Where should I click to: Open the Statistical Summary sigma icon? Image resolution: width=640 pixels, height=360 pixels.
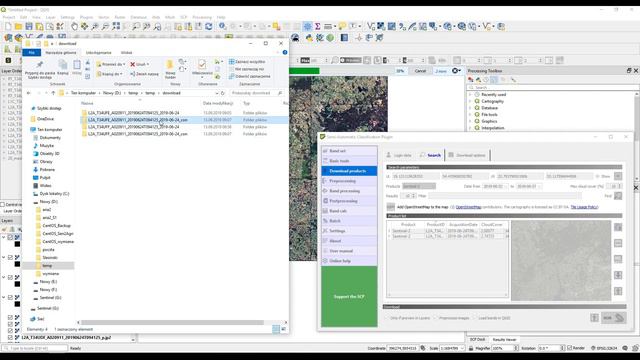click(x=318, y=27)
